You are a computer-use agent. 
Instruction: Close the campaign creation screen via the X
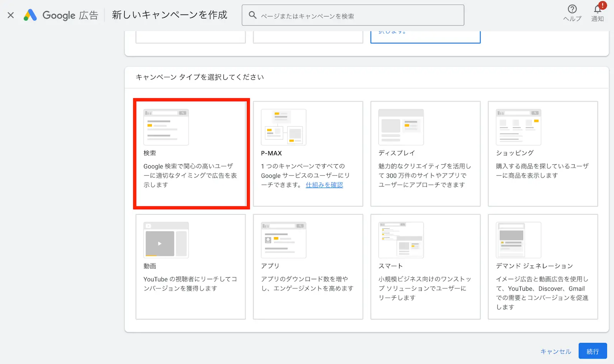(x=10, y=15)
